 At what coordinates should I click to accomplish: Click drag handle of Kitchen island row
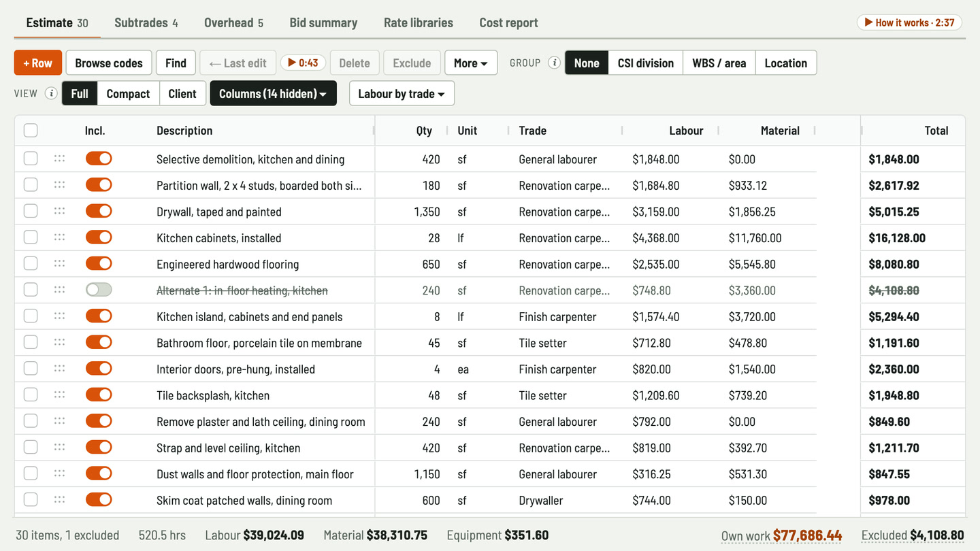59,316
